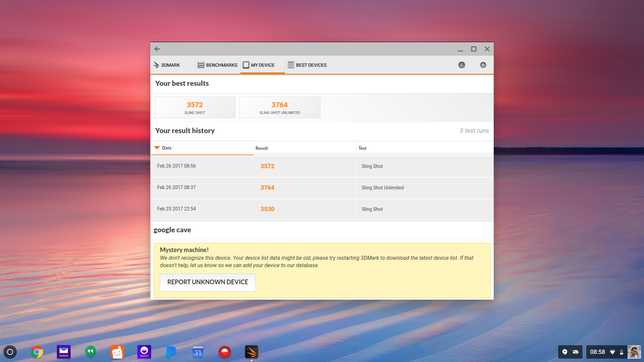Open green Hangouts app in the shelf
The image size is (644, 362).
[91, 352]
